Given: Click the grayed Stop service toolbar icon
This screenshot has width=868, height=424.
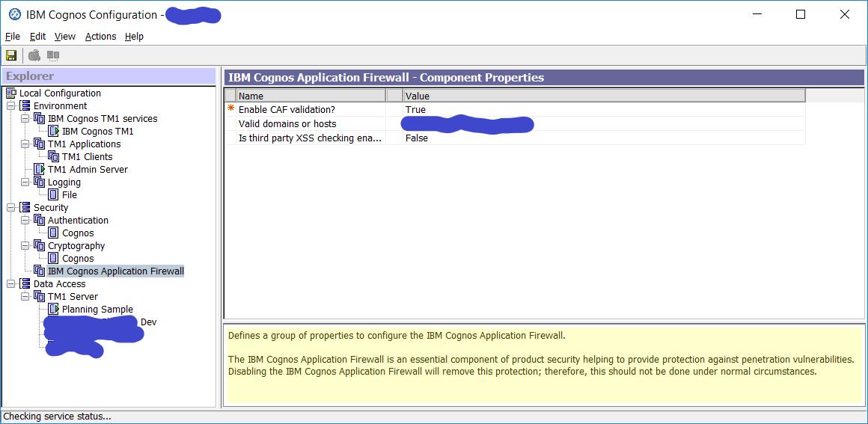Looking at the screenshot, I should point(53,55).
